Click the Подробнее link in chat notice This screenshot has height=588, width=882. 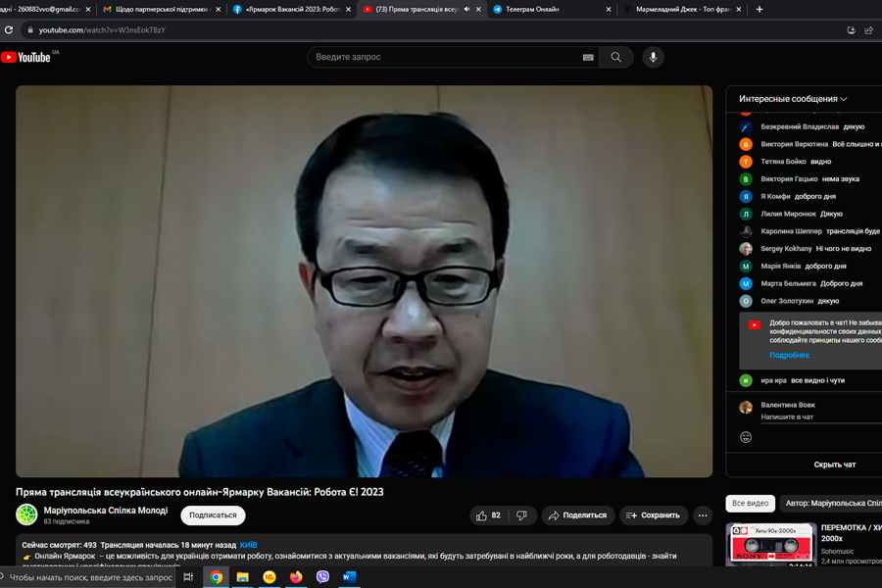coord(789,355)
